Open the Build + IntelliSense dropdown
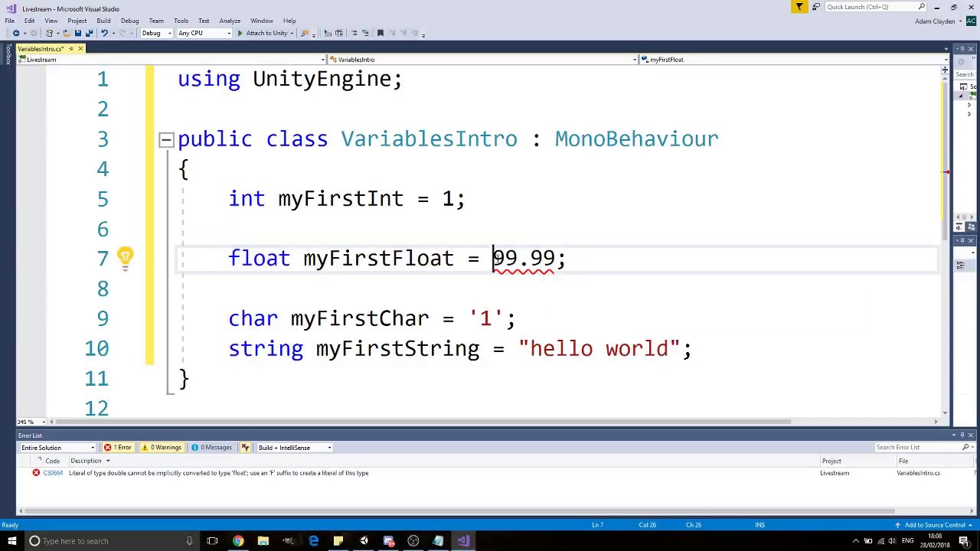 click(295, 448)
